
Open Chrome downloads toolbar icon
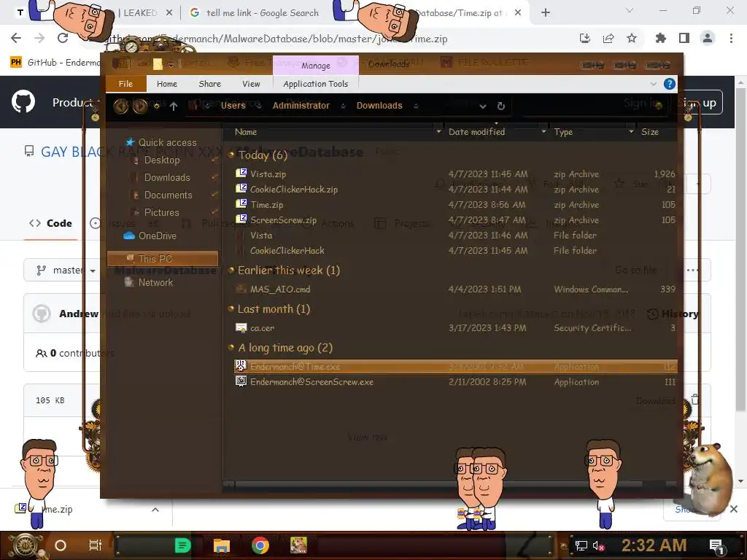[584, 38]
